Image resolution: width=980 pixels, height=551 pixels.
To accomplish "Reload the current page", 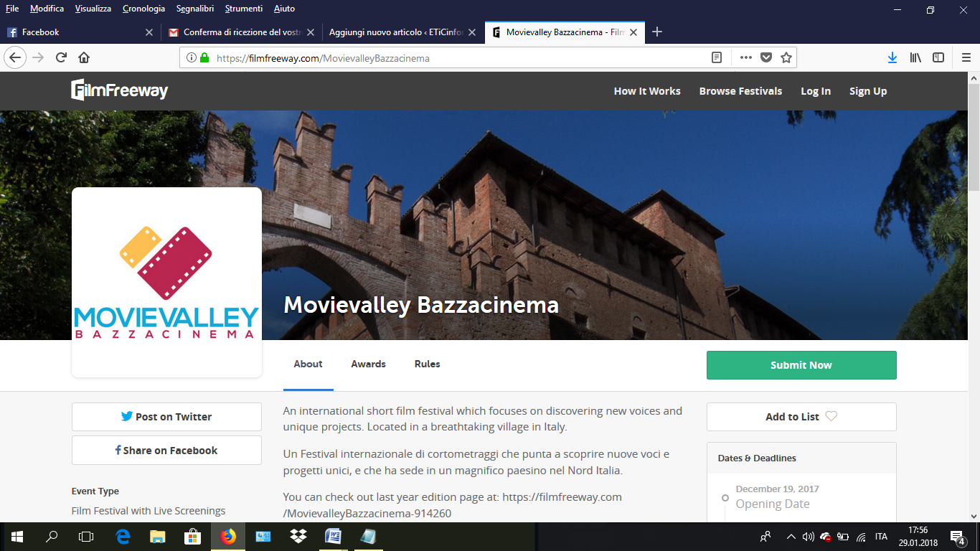I will (x=62, y=57).
